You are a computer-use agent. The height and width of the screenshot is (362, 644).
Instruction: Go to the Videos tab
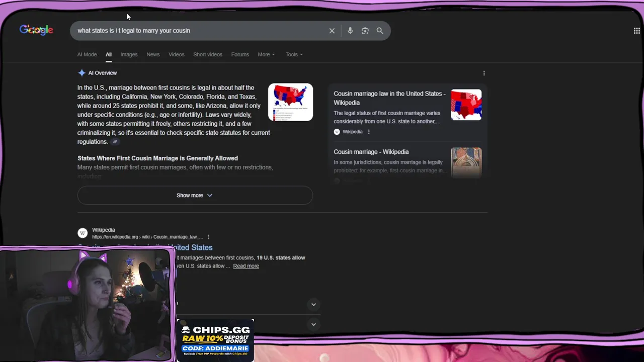[177, 54]
